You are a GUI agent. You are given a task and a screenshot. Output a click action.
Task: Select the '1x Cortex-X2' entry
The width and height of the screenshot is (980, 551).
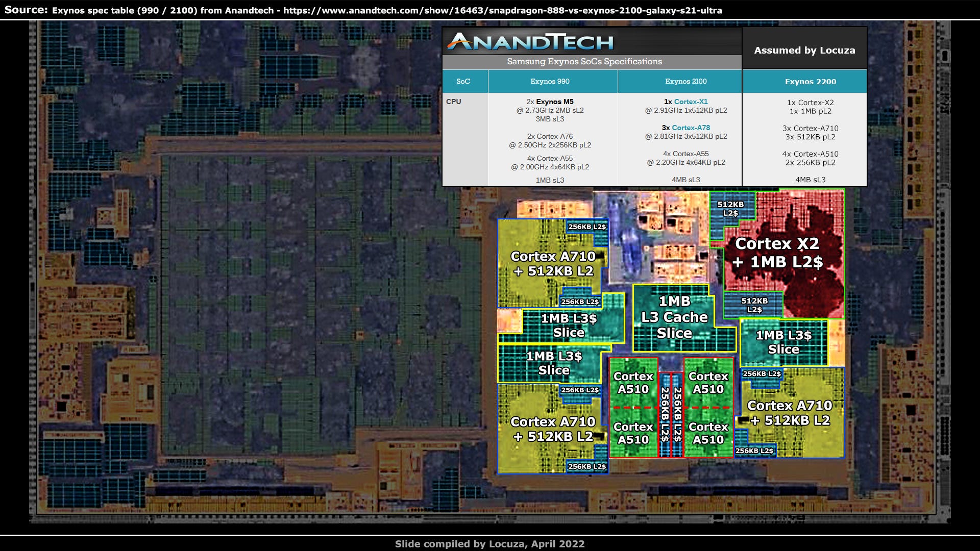[810, 103]
